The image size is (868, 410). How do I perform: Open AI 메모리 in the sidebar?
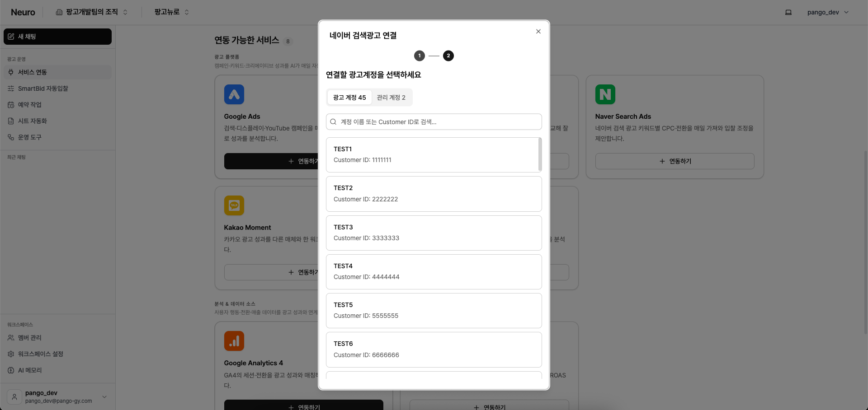coord(57,370)
